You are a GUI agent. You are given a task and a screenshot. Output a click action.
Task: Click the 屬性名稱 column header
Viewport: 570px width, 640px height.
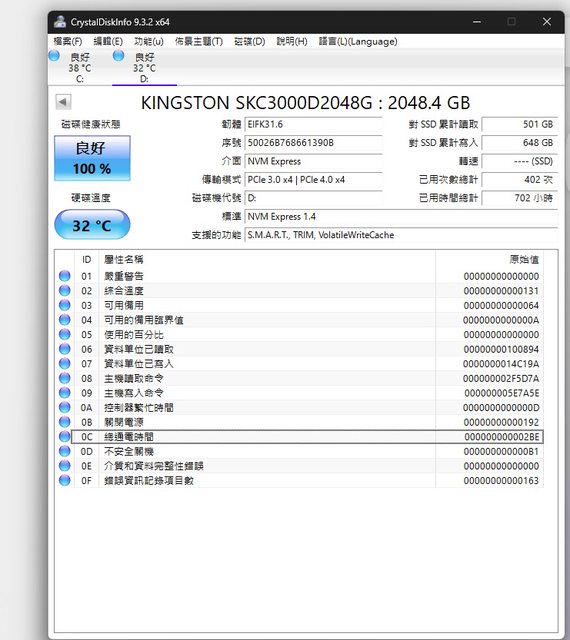(x=267, y=260)
